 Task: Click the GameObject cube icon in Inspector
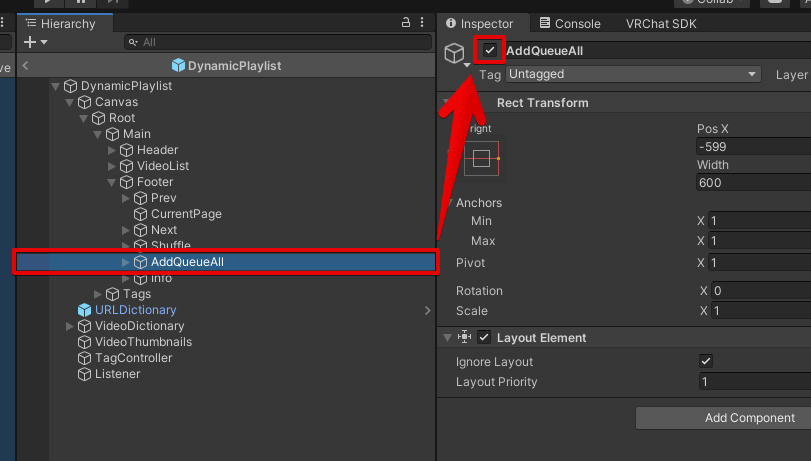pyautogui.click(x=455, y=53)
